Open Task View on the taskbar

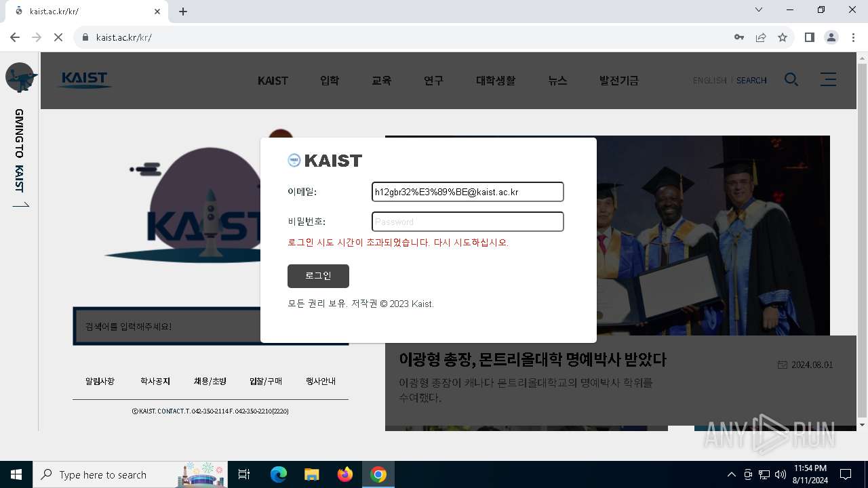coord(244,474)
